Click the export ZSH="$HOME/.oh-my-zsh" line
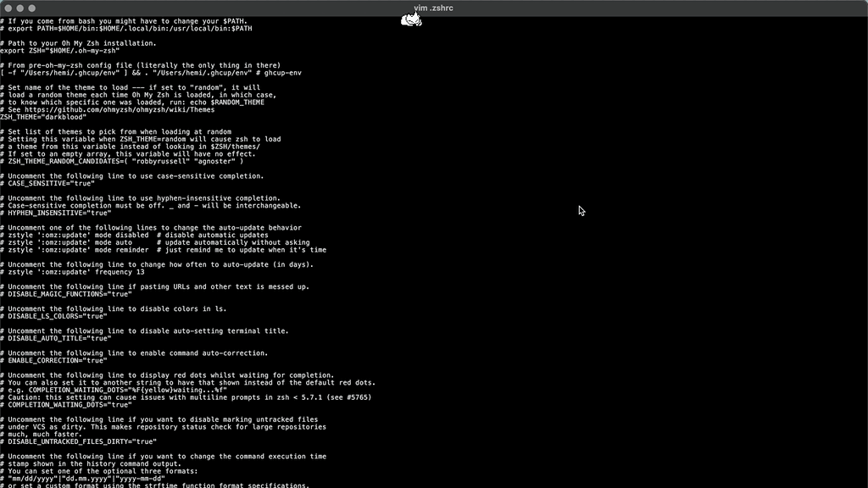 point(59,51)
